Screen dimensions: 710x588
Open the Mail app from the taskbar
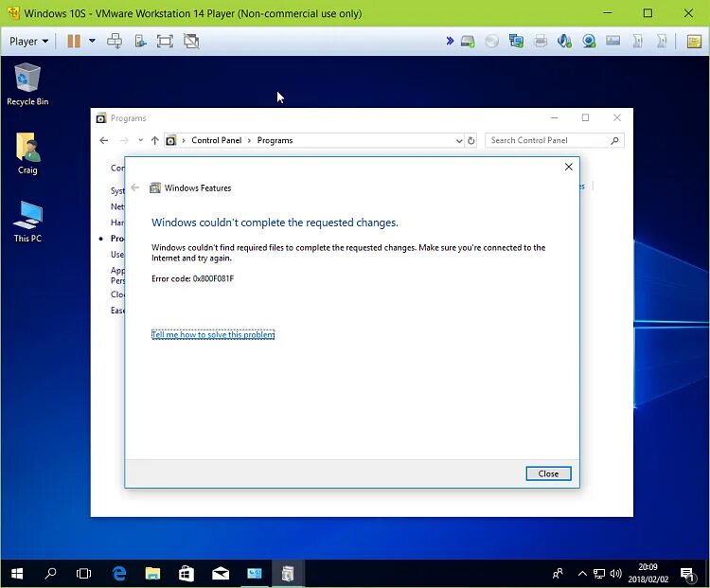click(x=220, y=574)
